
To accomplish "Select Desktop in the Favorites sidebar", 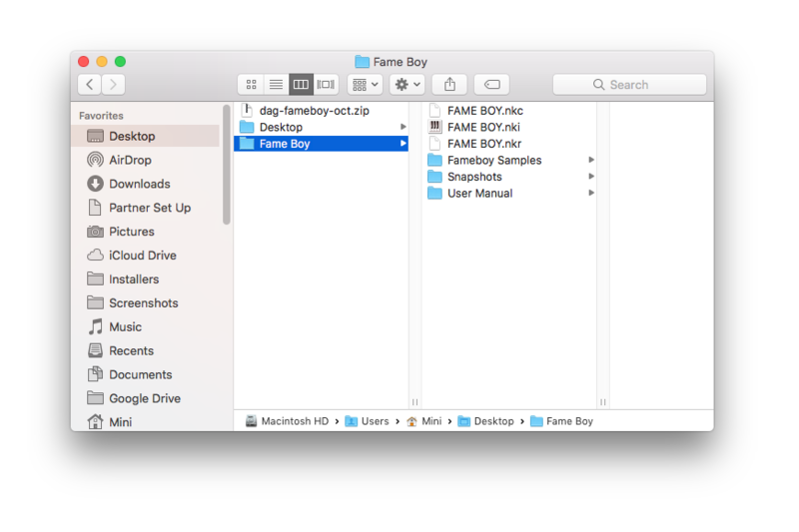I will click(145, 136).
